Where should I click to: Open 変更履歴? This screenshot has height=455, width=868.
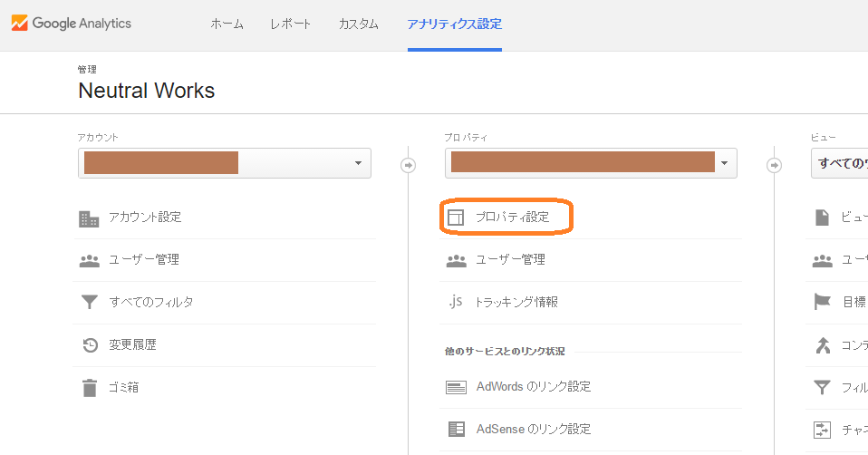(132, 344)
